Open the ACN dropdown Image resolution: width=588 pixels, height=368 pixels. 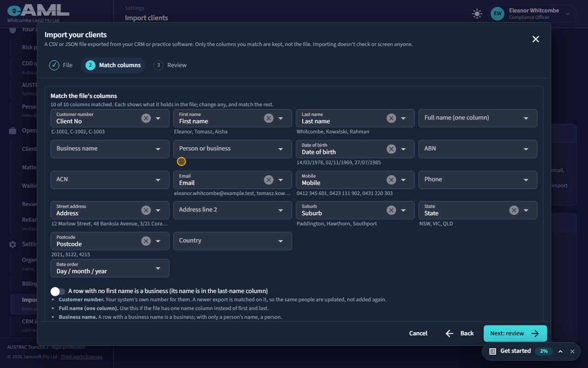[110, 180]
